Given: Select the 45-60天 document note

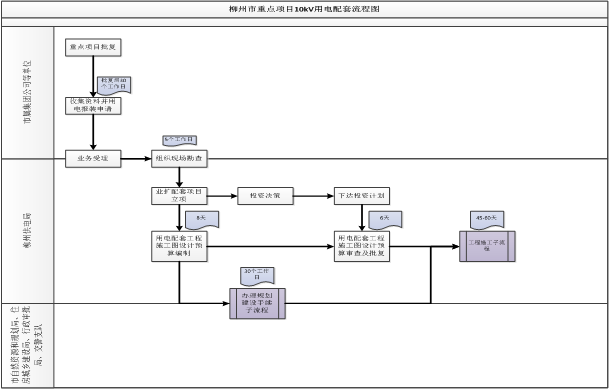Looking at the screenshot, I should tap(487, 220).
